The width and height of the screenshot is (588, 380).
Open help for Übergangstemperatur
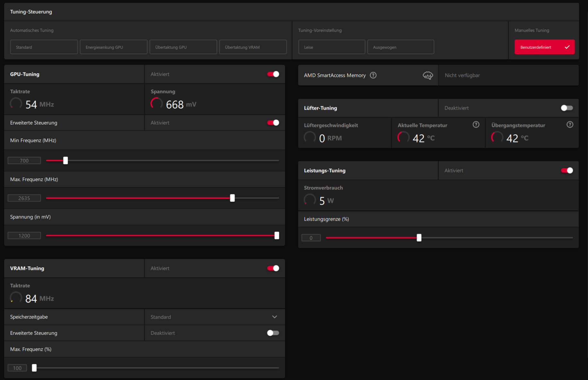pos(570,125)
